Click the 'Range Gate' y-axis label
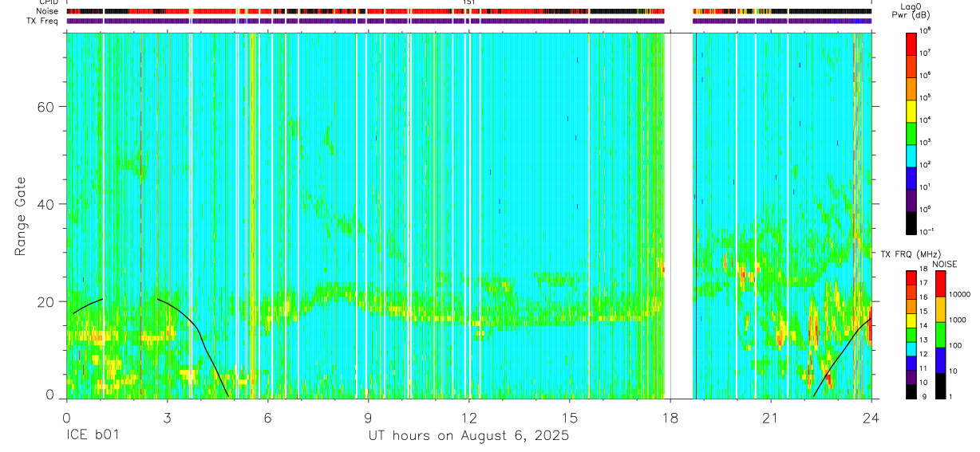 click(20, 216)
